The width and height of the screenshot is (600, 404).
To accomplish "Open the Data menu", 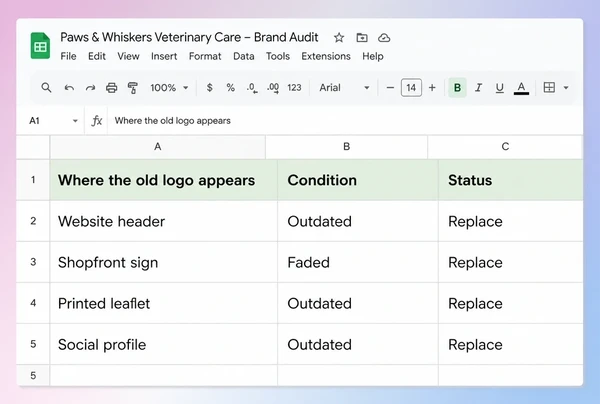I will [244, 56].
